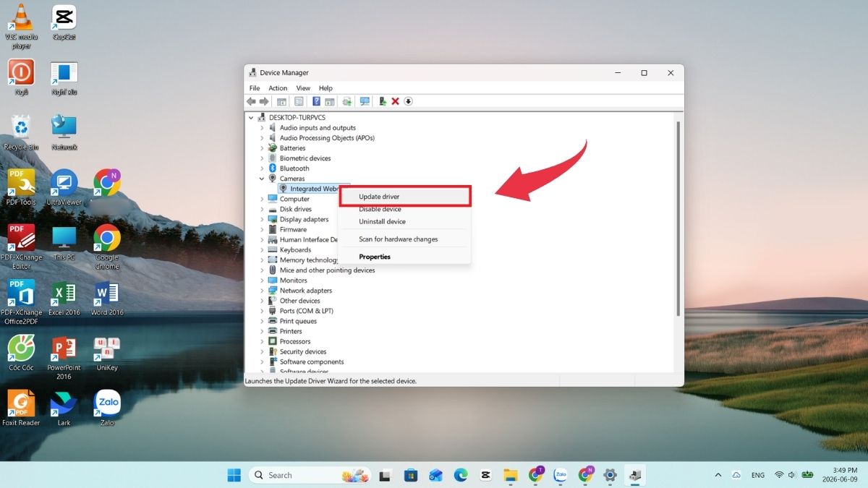Open the File menu
The image size is (868, 488).
point(255,88)
